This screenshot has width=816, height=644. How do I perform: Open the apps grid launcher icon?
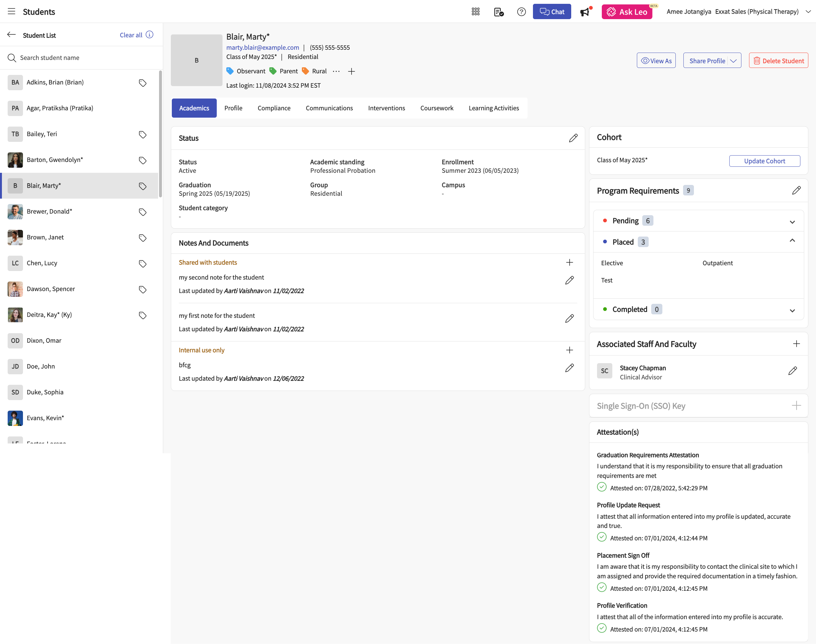coord(476,12)
